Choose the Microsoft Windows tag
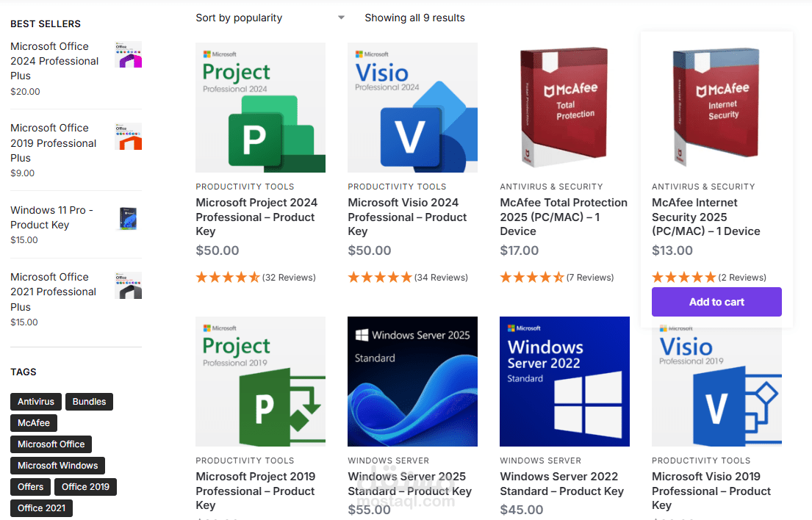Image resolution: width=812 pixels, height=520 pixels. 57,466
